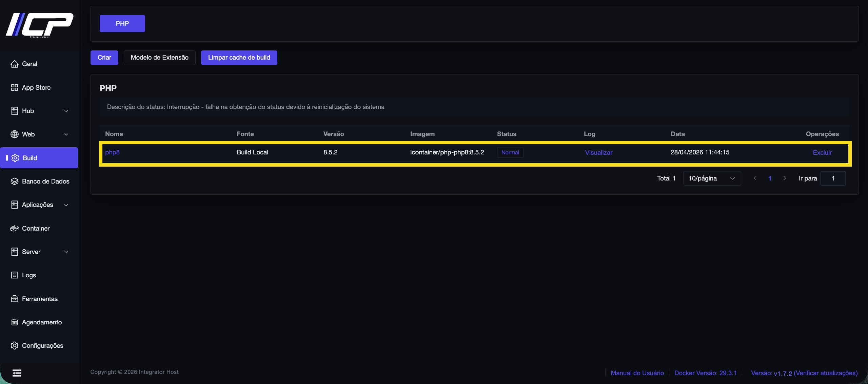Screen dimensions: 868x384
Task: Open the Build menu item
Action: coord(39,158)
